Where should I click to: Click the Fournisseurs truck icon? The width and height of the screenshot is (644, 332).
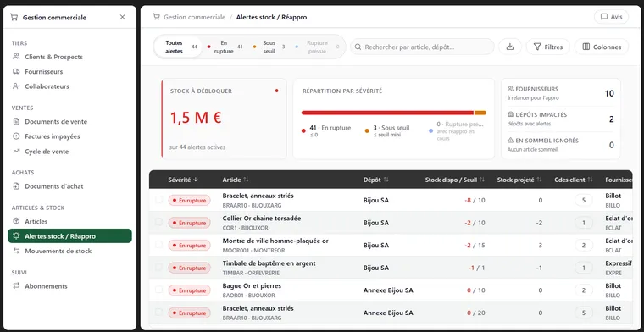pyautogui.click(x=16, y=71)
